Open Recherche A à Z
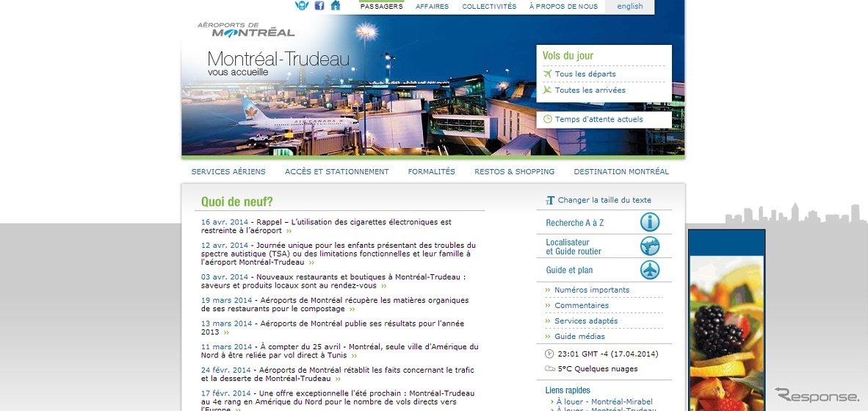 pos(574,223)
